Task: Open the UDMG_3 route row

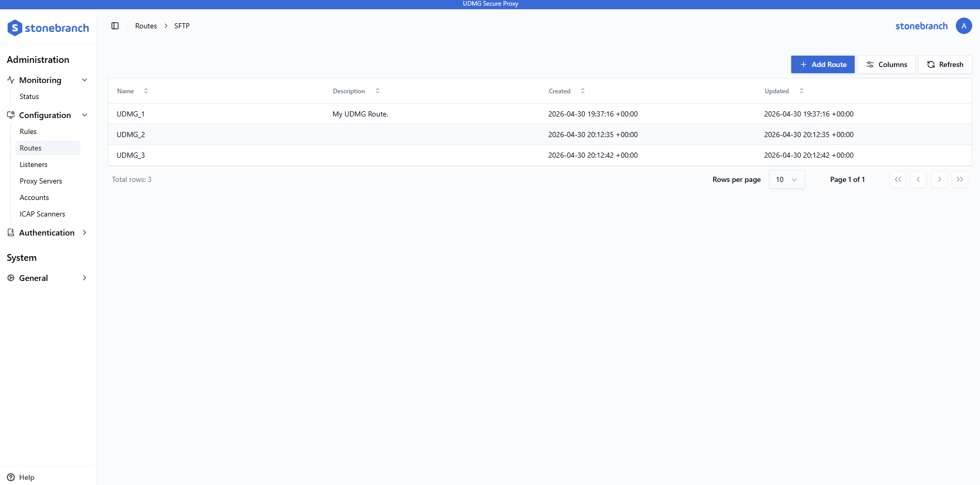Action: click(540, 155)
